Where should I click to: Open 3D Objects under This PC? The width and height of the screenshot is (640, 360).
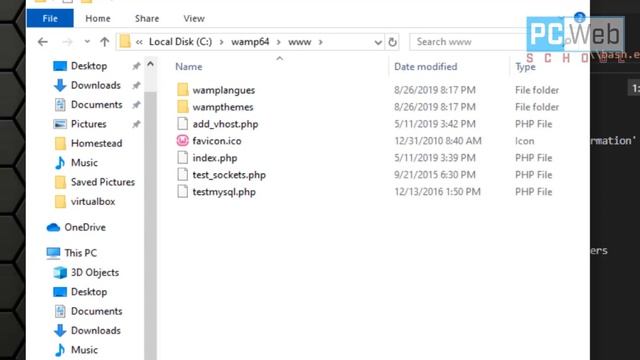point(95,272)
